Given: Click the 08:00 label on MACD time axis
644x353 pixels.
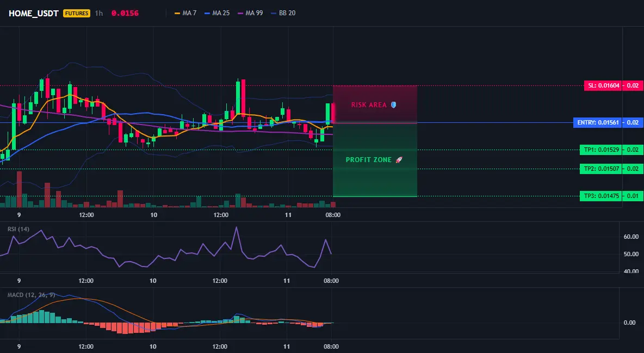Looking at the screenshot, I should [x=331, y=346].
